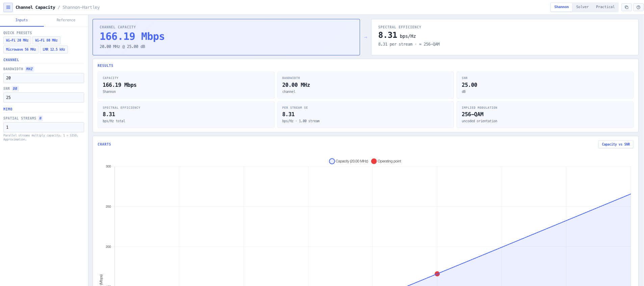644x286 pixels.
Task: Click the N badge beside Spatial Streams
Action: click(40, 118)
